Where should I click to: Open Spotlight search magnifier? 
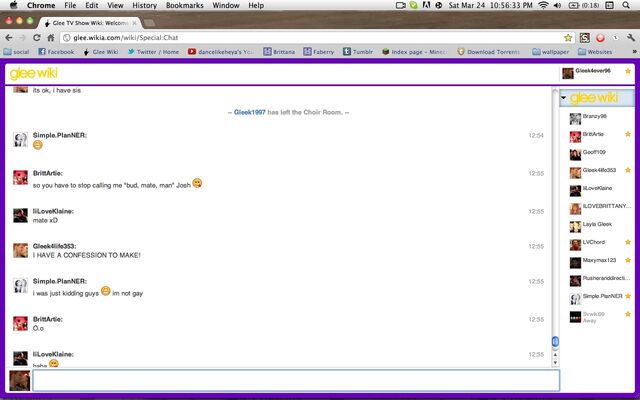click(626, 5)
